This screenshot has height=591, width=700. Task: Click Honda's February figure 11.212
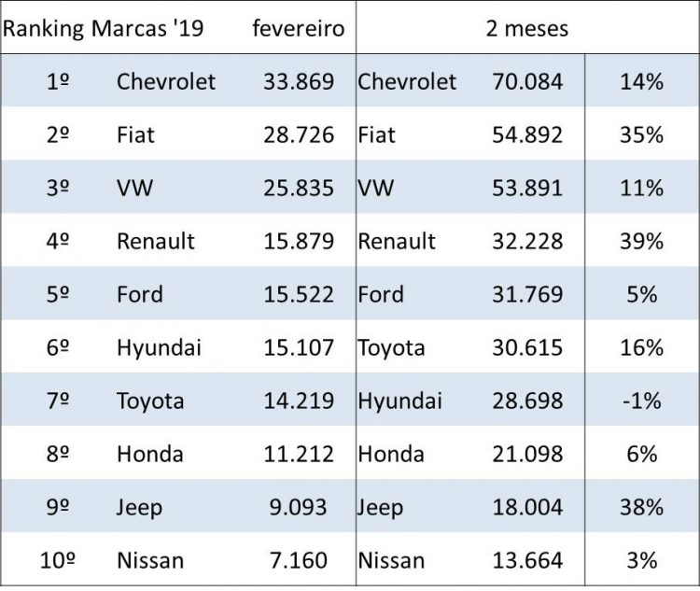[298, 454]
